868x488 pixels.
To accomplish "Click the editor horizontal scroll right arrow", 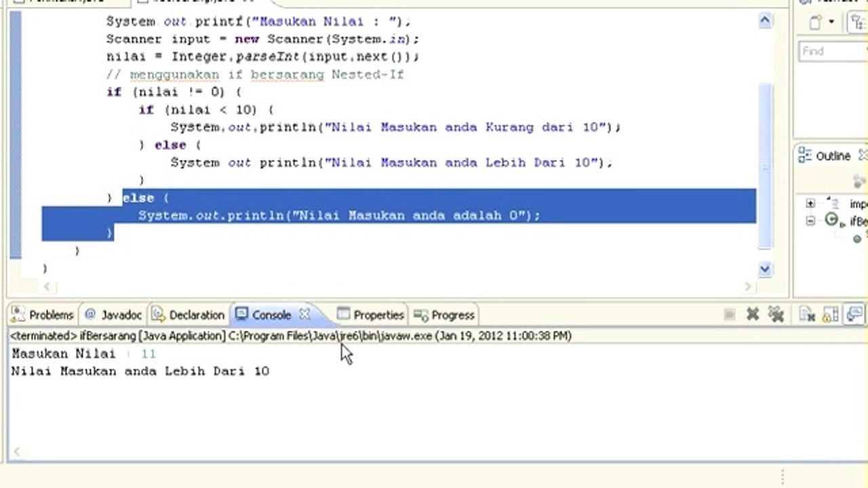I will tap(749, 286).
